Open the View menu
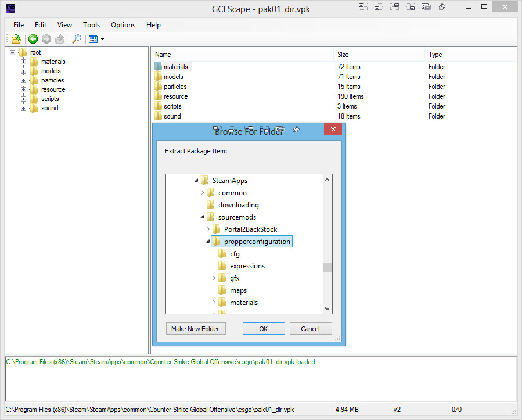 pyautogui.click(x=64, y=25)
